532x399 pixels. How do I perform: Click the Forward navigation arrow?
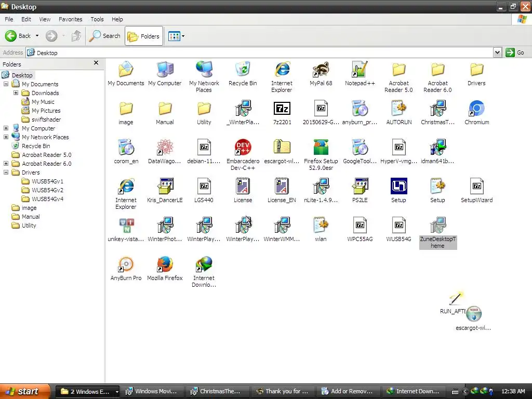point(51,36)
